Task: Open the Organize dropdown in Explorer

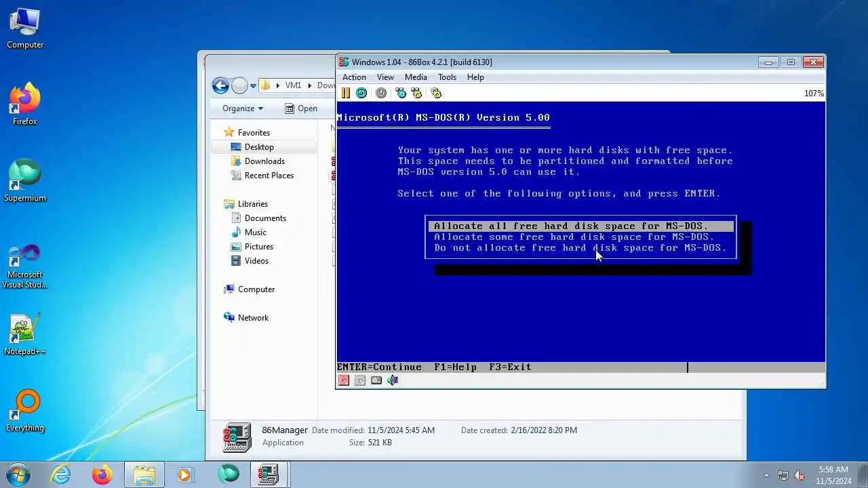Action: [243, 108]
